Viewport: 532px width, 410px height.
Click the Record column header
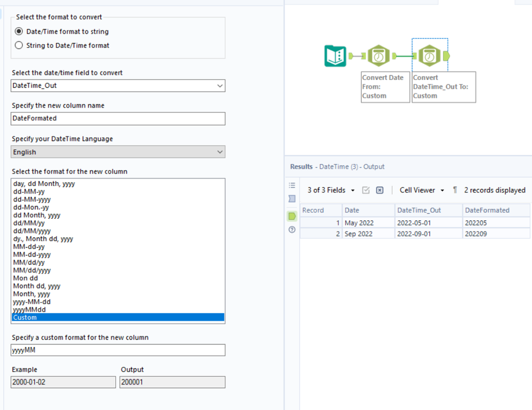[x=321, y=210]
